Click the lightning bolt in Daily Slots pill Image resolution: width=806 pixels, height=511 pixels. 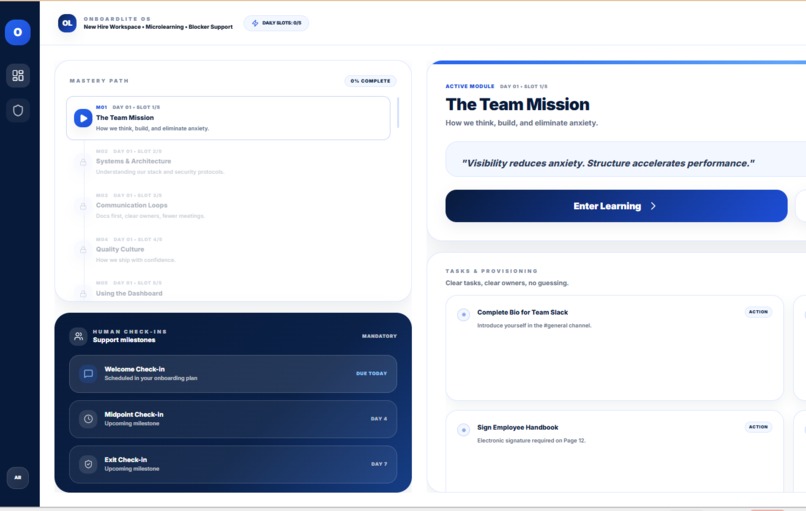point(255,23)
